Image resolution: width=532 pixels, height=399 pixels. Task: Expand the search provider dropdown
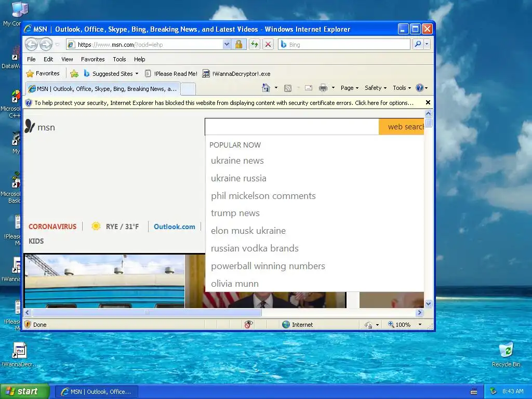[427, 44]
